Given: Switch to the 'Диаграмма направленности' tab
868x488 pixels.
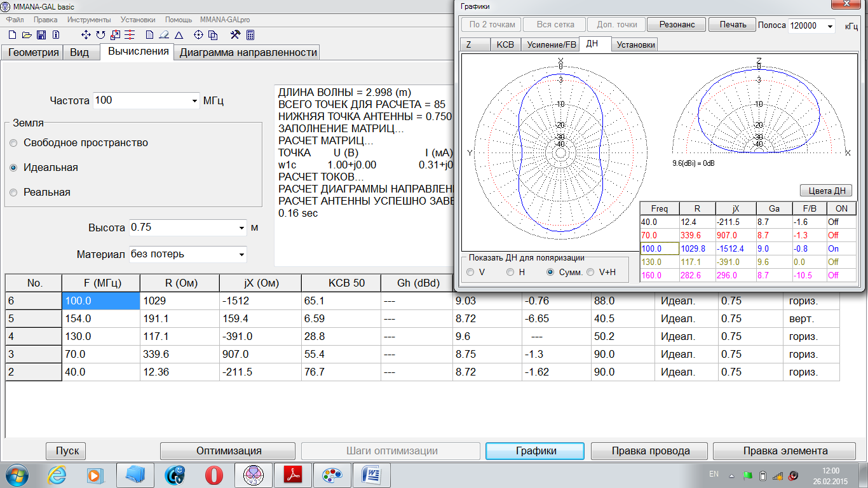Looking at the screenshot, I should (x=248, y=53).
